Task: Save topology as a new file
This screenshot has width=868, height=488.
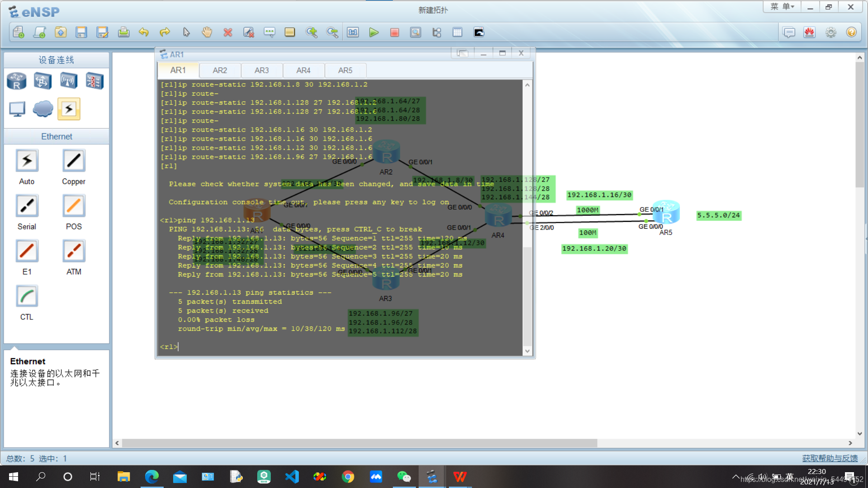Action: tap(103, 32)
